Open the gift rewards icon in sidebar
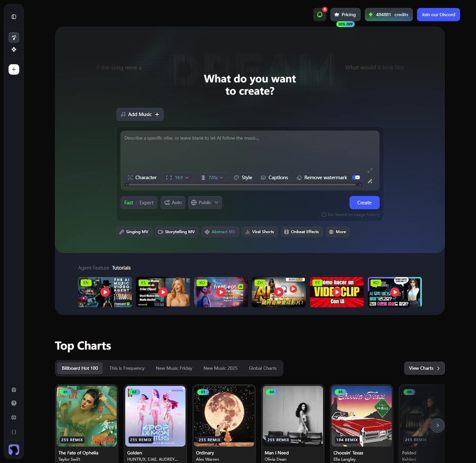The width and height of the screenshot is (476, 463). (x=14, y=390)
